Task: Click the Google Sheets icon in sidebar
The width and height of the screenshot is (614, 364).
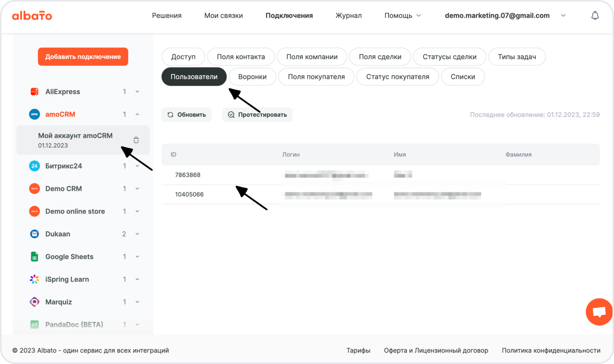Action: tap(35, 257)
